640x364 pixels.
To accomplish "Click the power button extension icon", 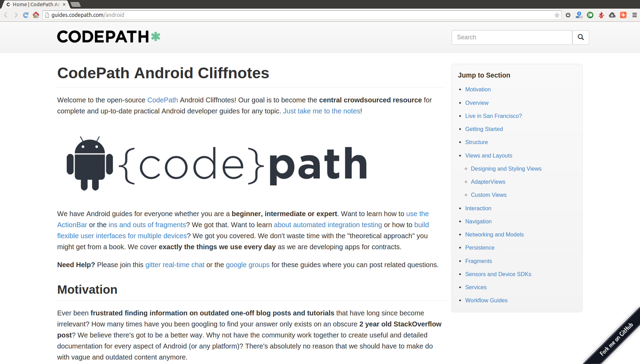I will [568, 15].
